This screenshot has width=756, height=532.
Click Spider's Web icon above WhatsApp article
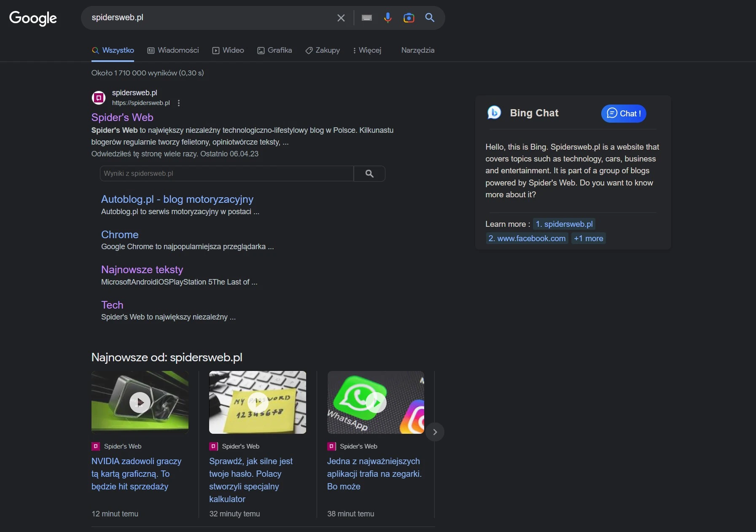(332, 446)
